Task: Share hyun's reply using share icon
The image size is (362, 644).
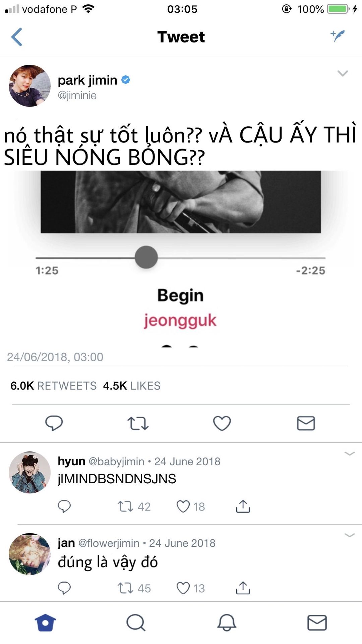Action: coord(243,506)
